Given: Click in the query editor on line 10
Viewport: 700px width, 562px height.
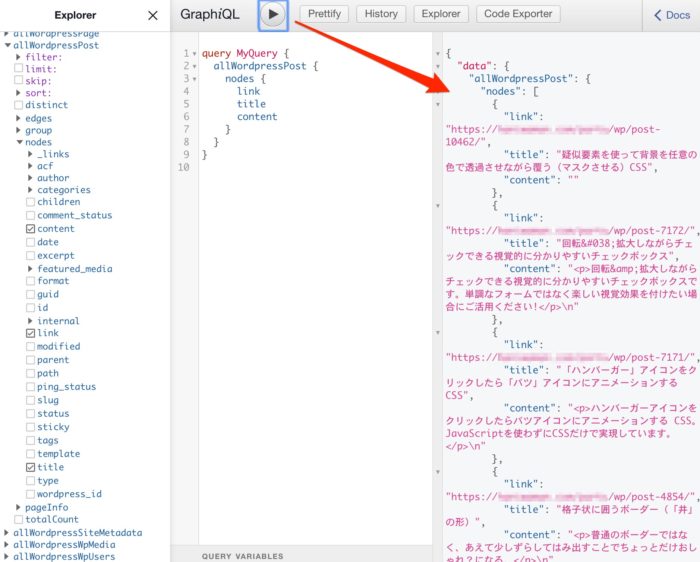Looking at the screenshot, I should click(300, 167).
